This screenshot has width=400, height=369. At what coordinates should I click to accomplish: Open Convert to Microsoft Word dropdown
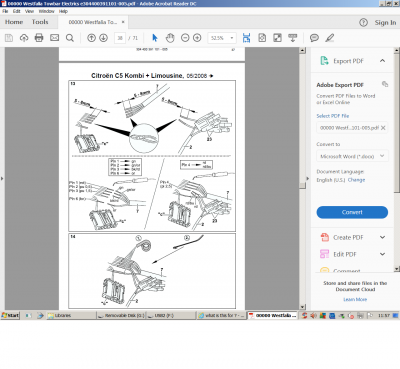pos(382,156)
